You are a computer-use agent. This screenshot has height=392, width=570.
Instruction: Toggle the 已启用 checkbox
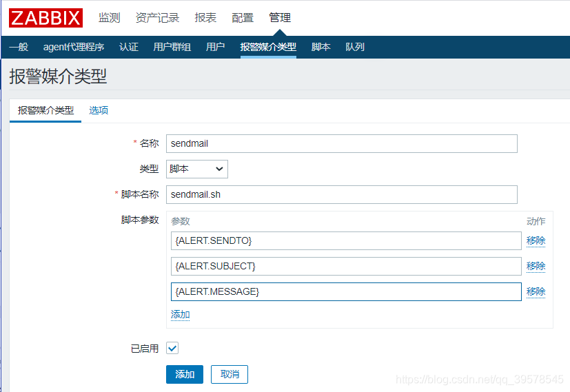coord(172,348)
